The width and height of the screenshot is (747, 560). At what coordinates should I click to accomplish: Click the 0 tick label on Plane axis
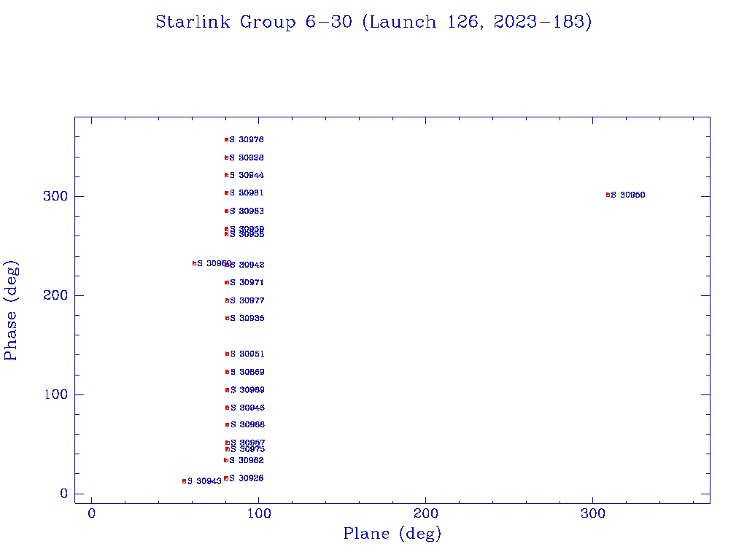[x=91, y=514]
